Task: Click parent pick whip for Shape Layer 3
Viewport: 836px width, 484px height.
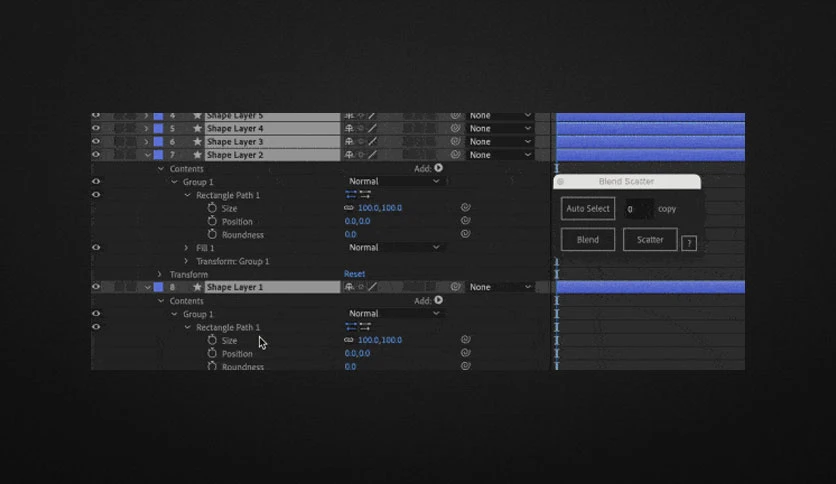Action: (x=455, y=141)
